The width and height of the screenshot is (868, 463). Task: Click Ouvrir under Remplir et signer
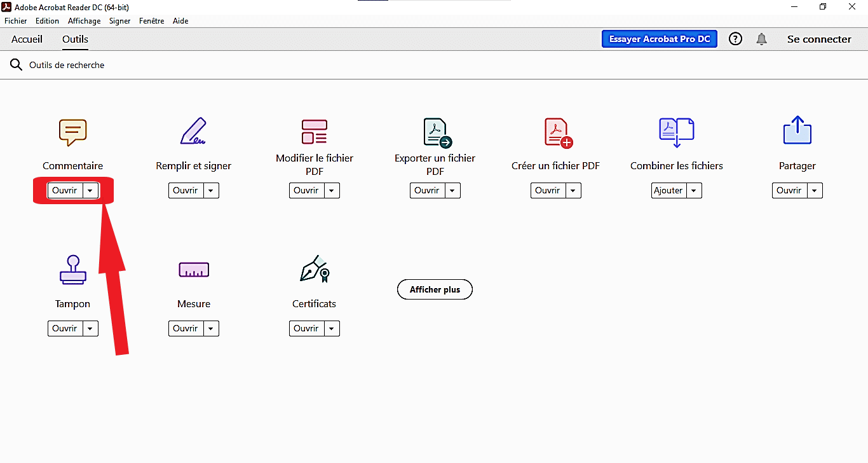pyautogui.click(x=186, y=191)
